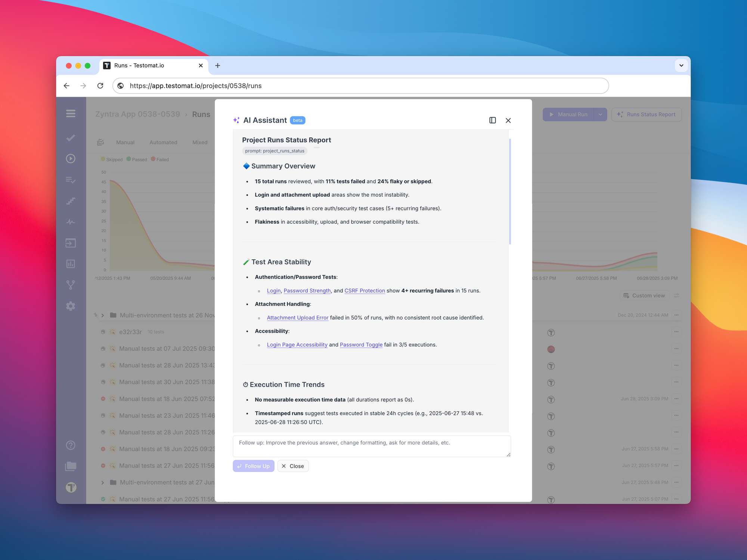747x560 pixels.
Task: Click the site info globe icon in the address bar
Action: tap(121, 86)
